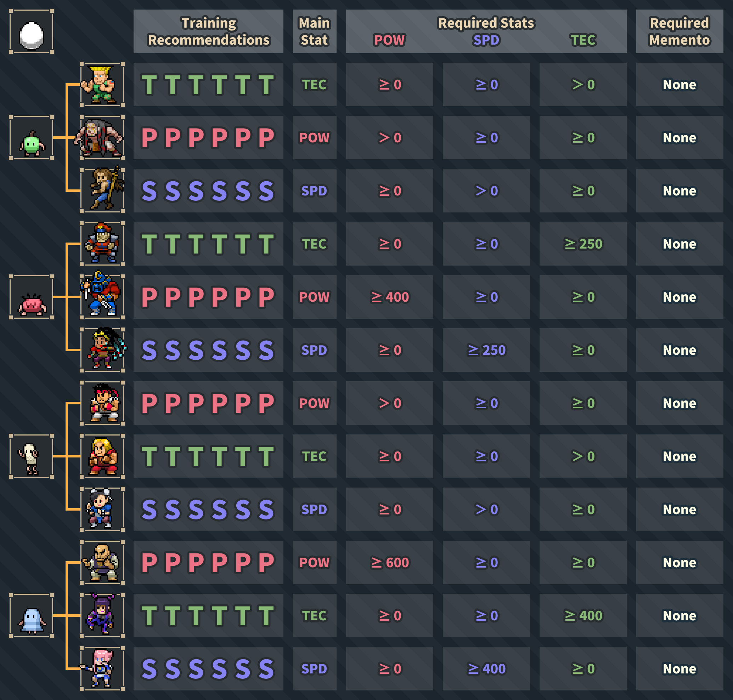Click the "POW" main stat for the blue samurai
This screenshot has width=733, height=700.
point(314,297)
